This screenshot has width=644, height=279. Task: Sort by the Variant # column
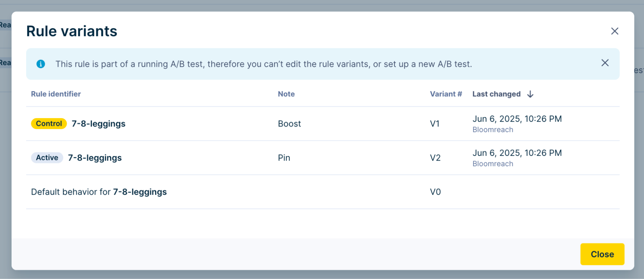pyautogui.click(x=446, y=94)
